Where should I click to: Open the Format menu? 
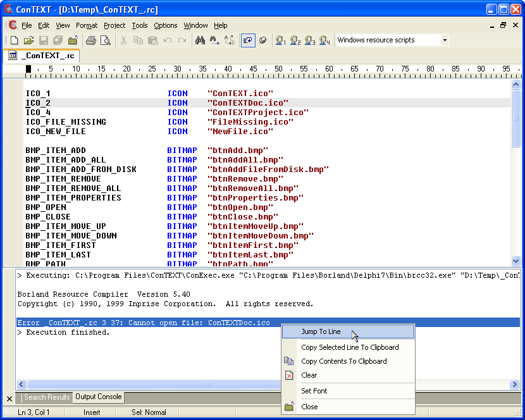[87, 25]
